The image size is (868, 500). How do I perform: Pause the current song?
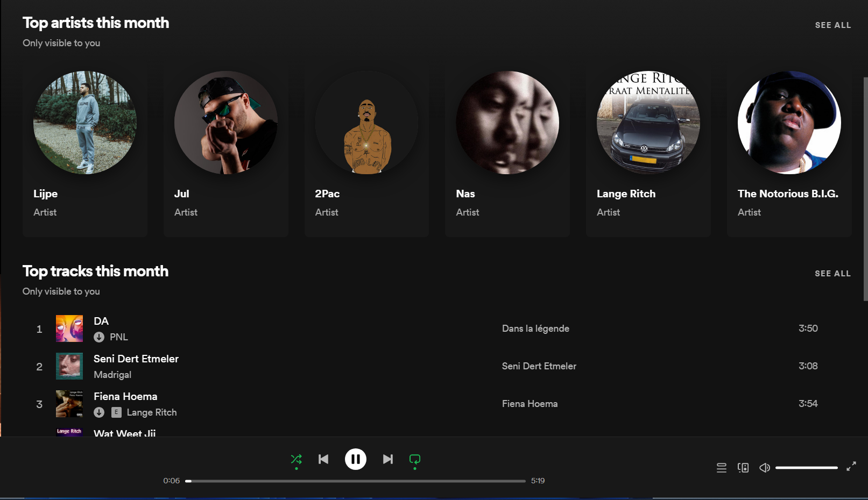point(355,459)
